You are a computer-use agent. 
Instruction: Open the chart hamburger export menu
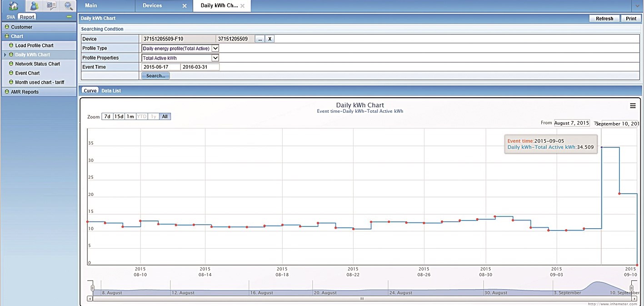pos(633,105)
